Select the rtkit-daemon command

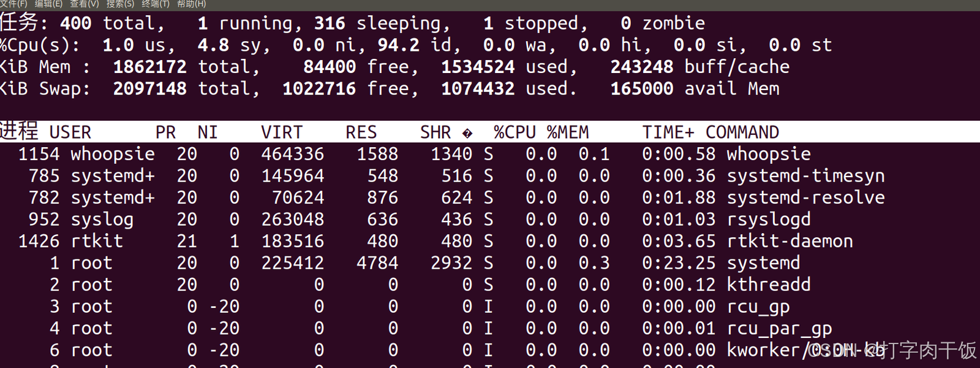[x=790, y=242]
